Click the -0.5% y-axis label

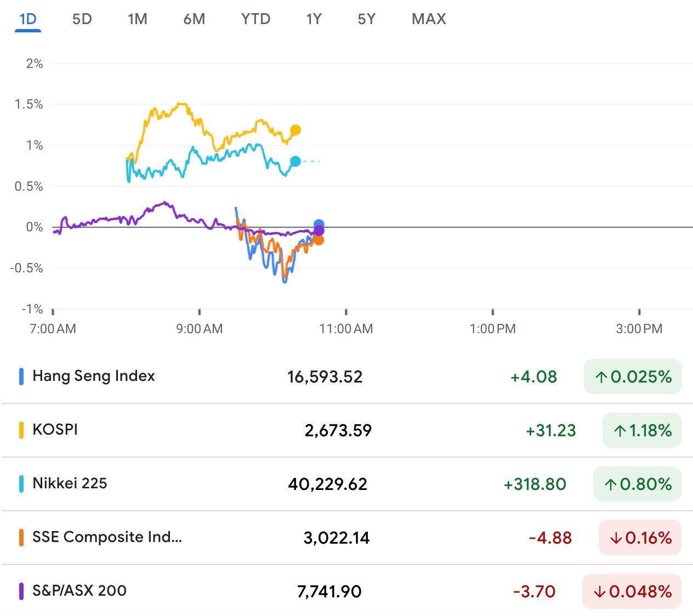coord(26,268)
